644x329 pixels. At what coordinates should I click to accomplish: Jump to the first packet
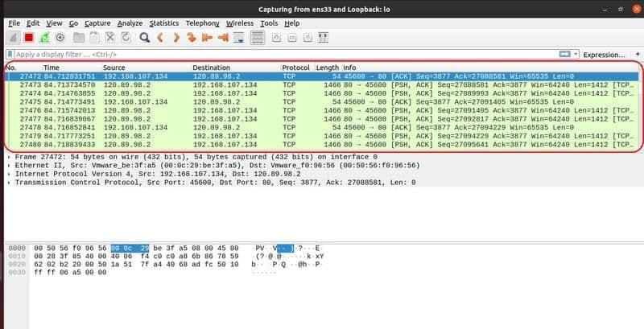pyautogui.click(x=207, y=37)
